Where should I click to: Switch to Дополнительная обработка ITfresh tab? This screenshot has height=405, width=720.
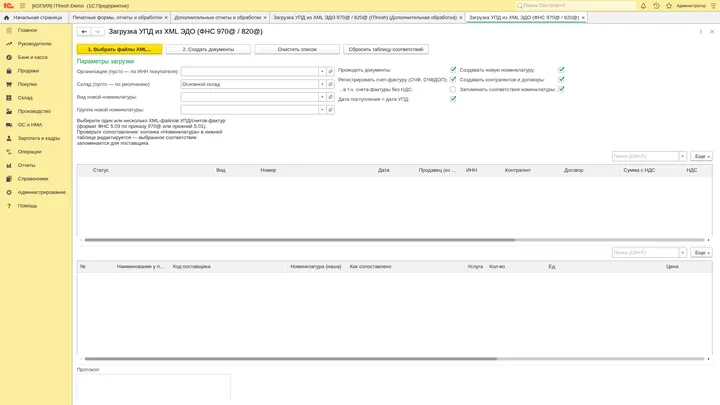[365, 17]
